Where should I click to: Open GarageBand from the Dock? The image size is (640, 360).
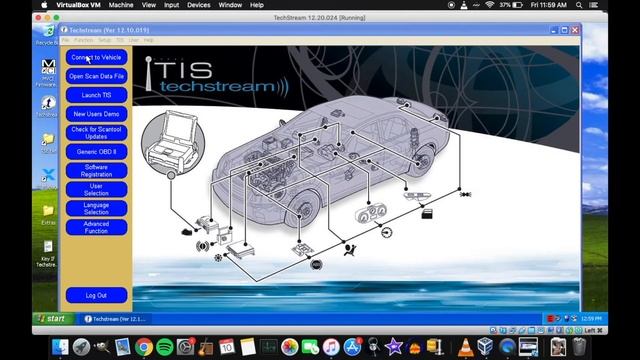(206, 347)
